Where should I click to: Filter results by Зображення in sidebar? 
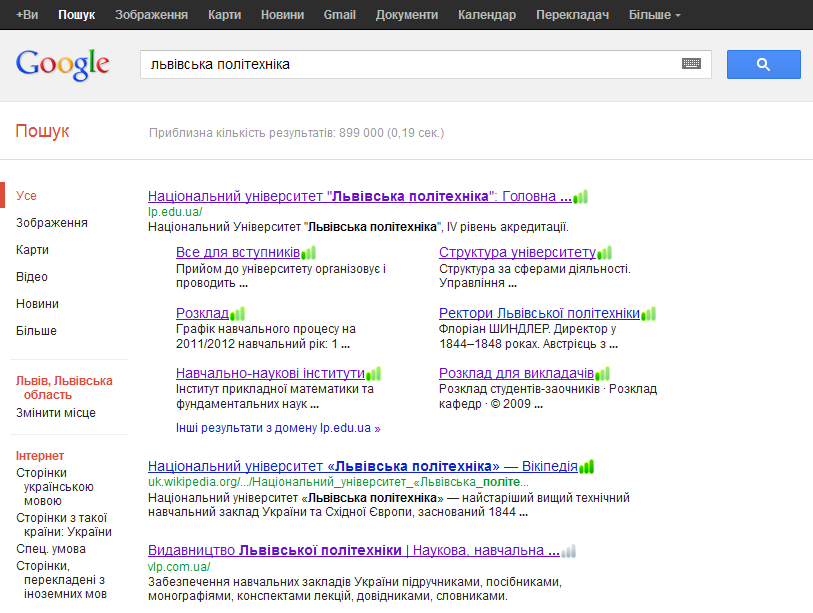click(52, 223)
